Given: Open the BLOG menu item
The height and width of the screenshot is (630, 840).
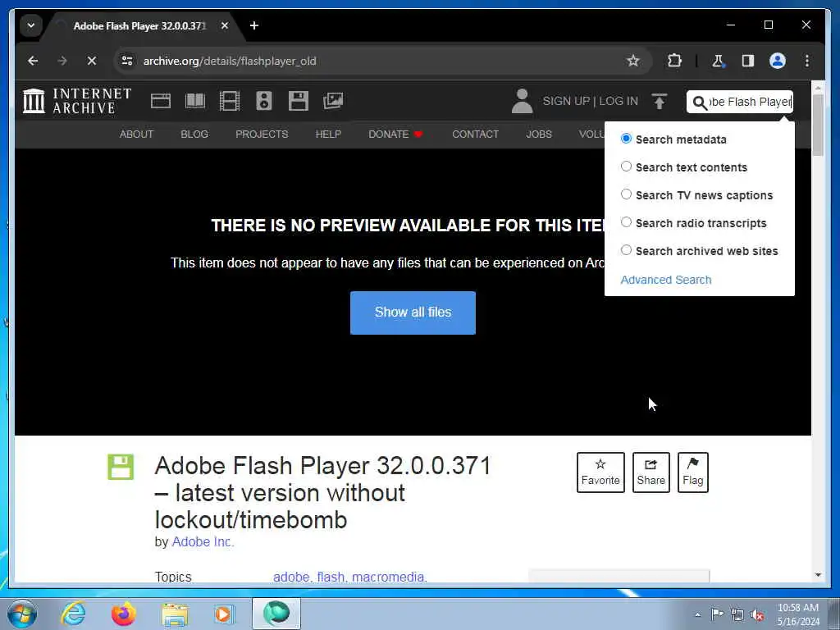Looking at the screenshot, I should (x=194, y=134).
